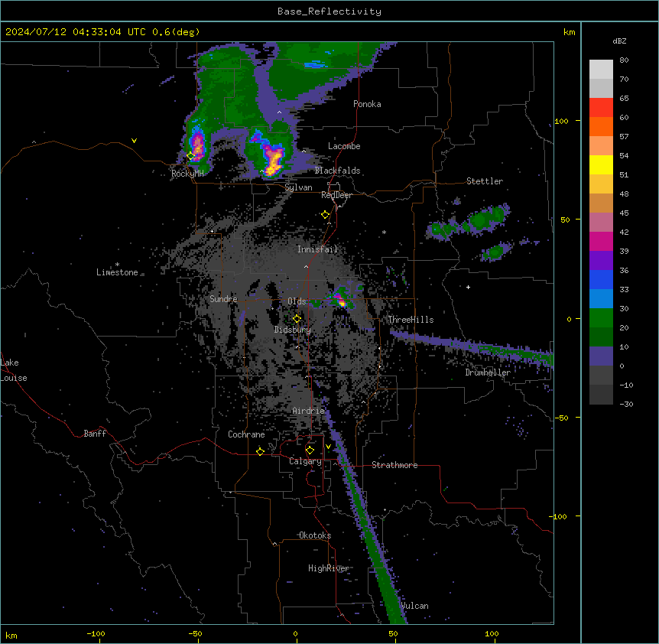This screenshot has width=659, height=644.
Task: Select the red 60-65 dBZ legend swatch
Action: (601, 108)
